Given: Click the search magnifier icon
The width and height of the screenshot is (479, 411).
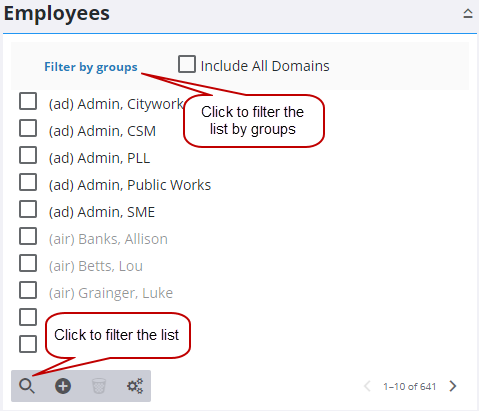Looking at the screenshot, I should (x=27, y=386).
